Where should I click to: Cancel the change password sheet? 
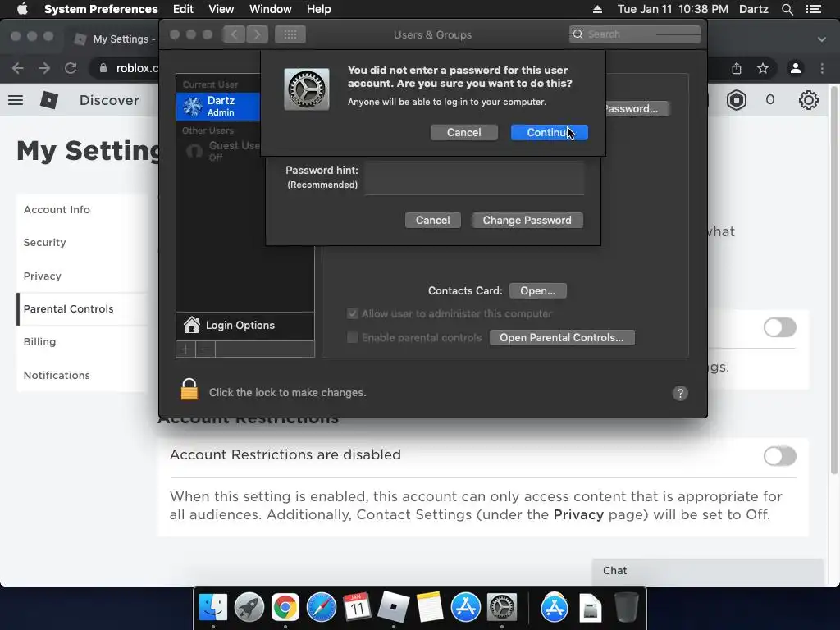[433, 220]
